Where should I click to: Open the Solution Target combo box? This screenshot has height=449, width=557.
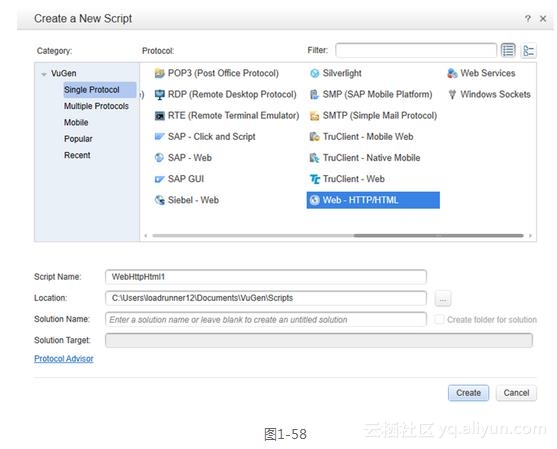(319, 340)
